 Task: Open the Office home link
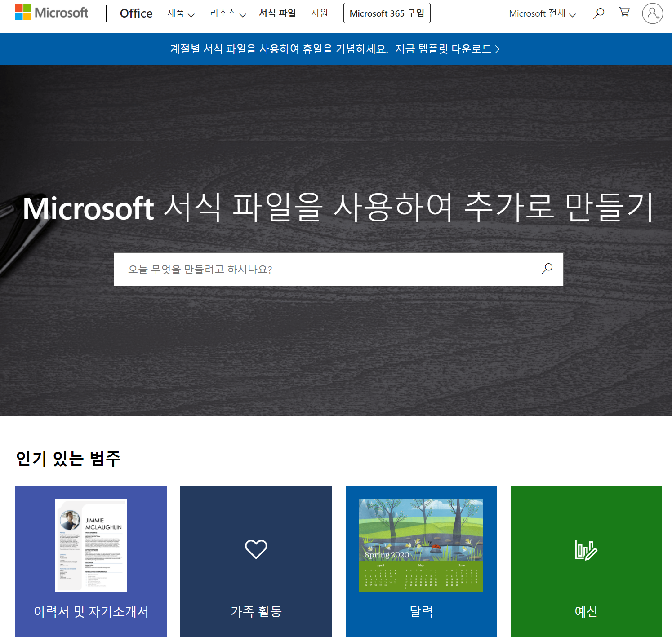coord(136,13)
